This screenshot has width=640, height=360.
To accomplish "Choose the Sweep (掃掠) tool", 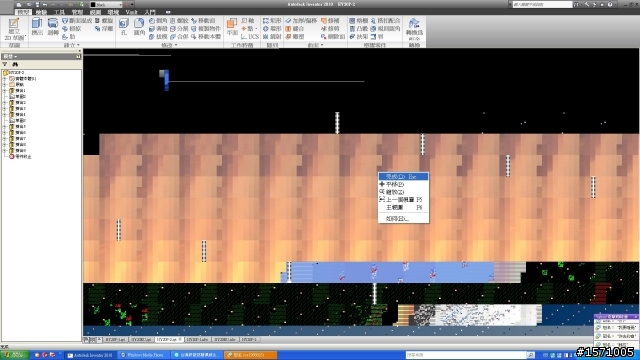I will [x=72, y=29].
